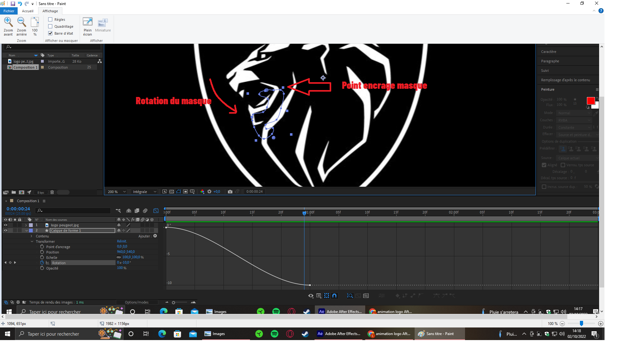Toggle the Opacité stopwatch
624x364 pixels.
42,268
